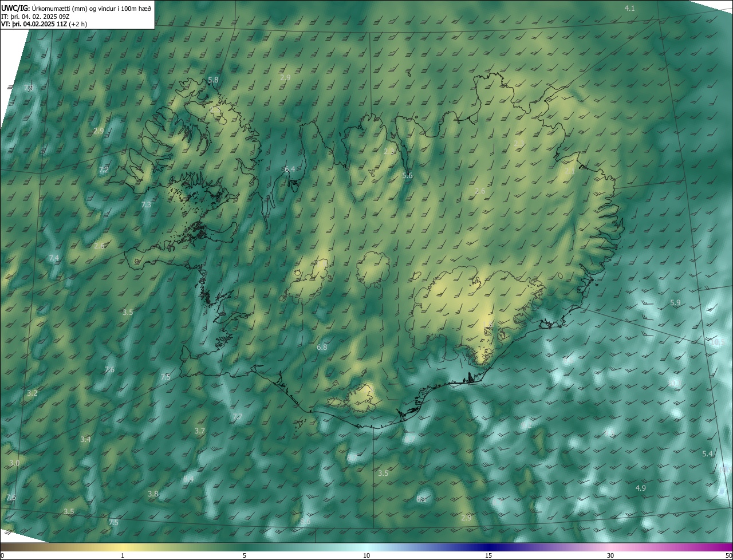The image size is (733, 560).
Task: Click the 5.8 value label
Action: click(213, 80)
